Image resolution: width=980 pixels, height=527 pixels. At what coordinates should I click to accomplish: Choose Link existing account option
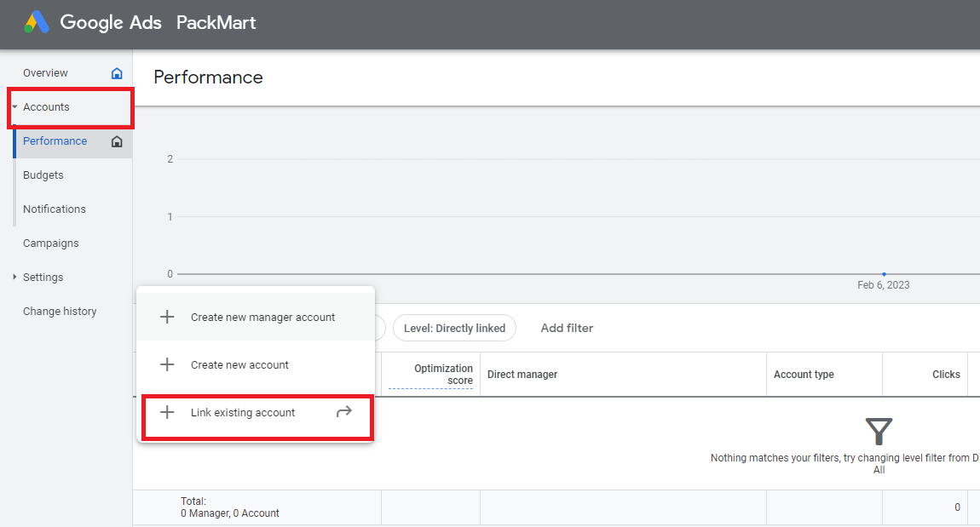256,412
